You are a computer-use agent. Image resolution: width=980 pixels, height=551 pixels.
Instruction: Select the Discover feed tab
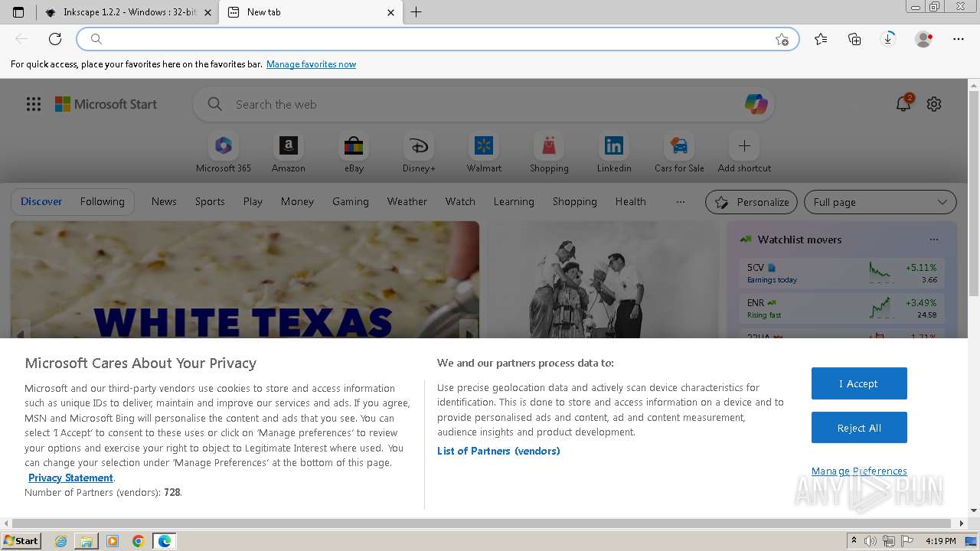coord(41,201)
